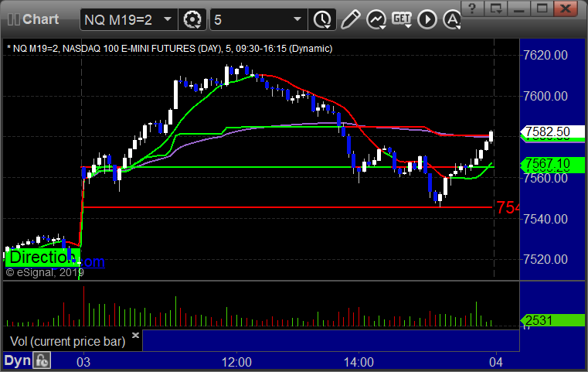This screenshot has height=372, width=588.
Task: Open the studies line-chart icon
Action: point(376,19)
